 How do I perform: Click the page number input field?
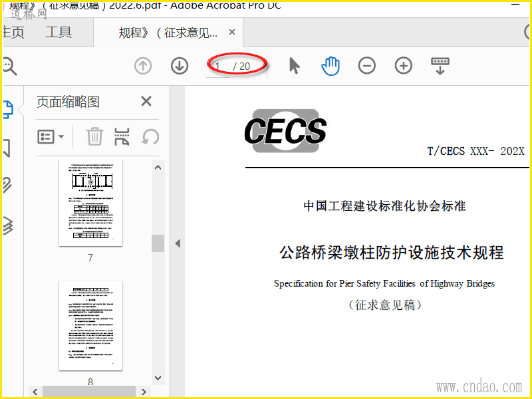218,66
